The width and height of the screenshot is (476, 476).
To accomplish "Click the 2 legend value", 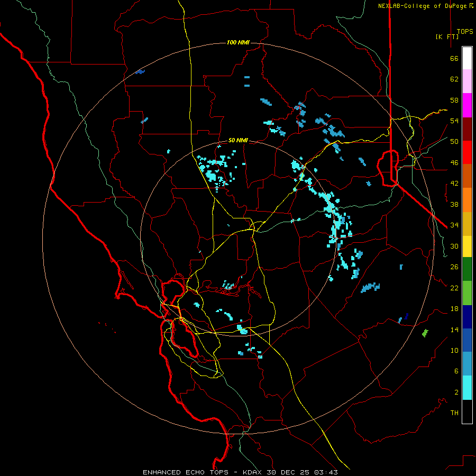I will 456,392.
